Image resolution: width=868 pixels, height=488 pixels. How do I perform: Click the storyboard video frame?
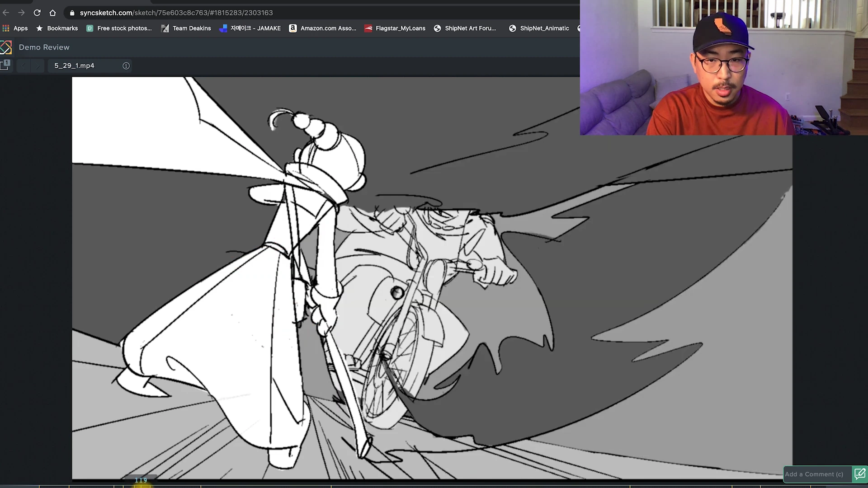point(432,277)
